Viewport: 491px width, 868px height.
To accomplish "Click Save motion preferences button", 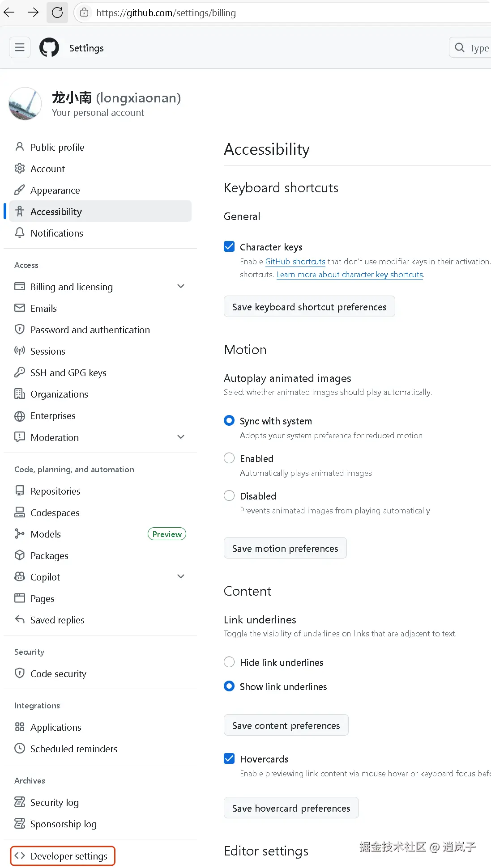I will [x=285, y=548].
